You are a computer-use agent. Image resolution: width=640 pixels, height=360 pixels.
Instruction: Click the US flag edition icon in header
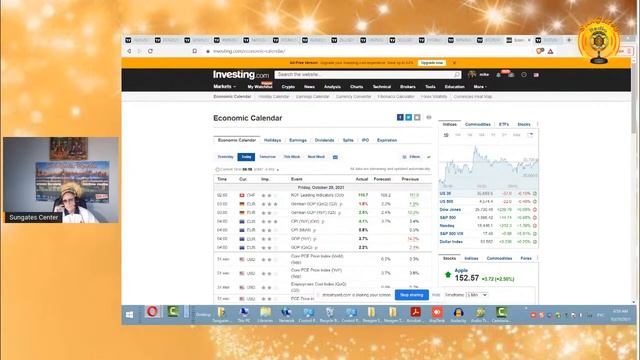[536, 75]
